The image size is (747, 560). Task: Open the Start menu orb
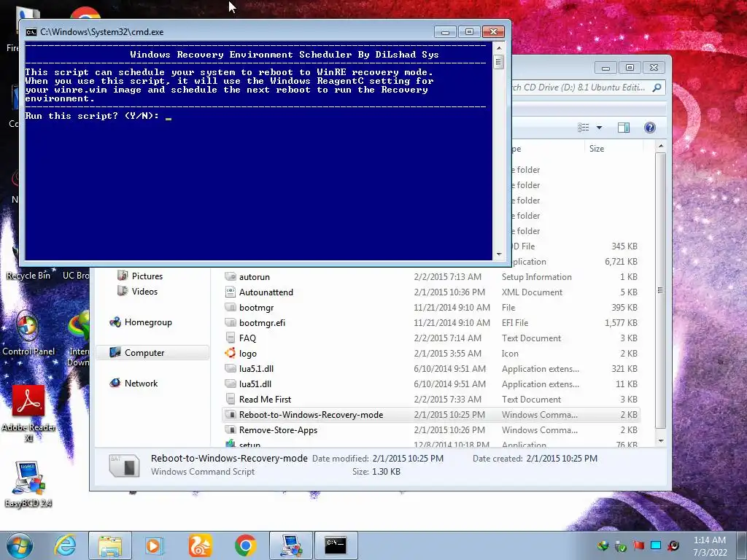20,545
